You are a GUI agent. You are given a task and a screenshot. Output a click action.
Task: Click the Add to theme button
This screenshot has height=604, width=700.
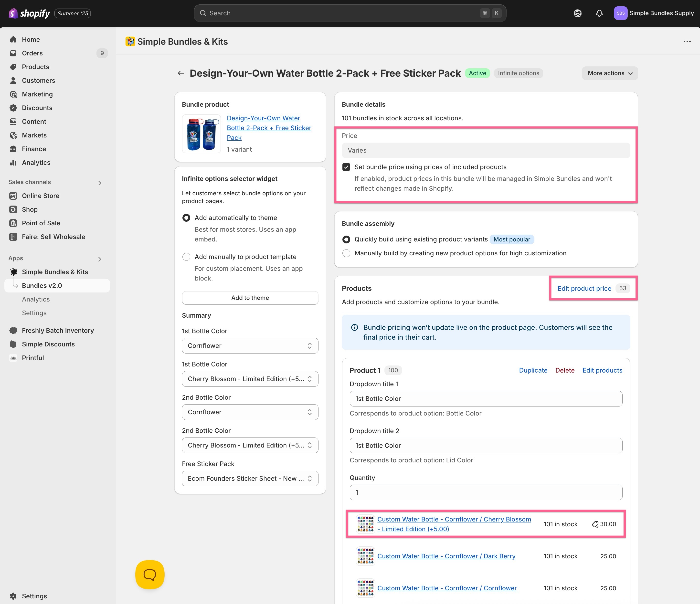point(250,298)
